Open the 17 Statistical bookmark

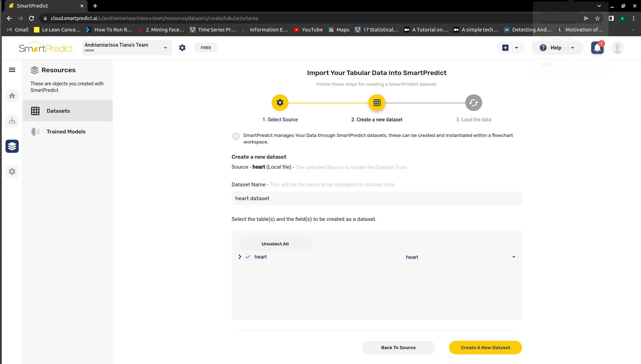[x=377, y=30]
